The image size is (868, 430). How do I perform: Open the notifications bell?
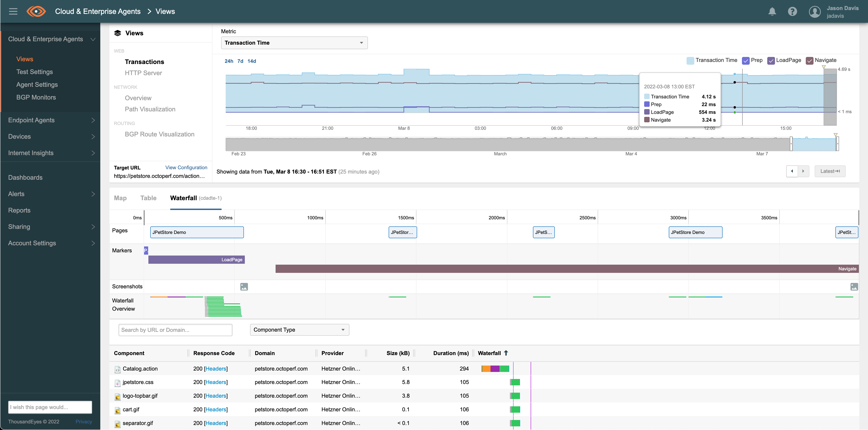[772, 12]
